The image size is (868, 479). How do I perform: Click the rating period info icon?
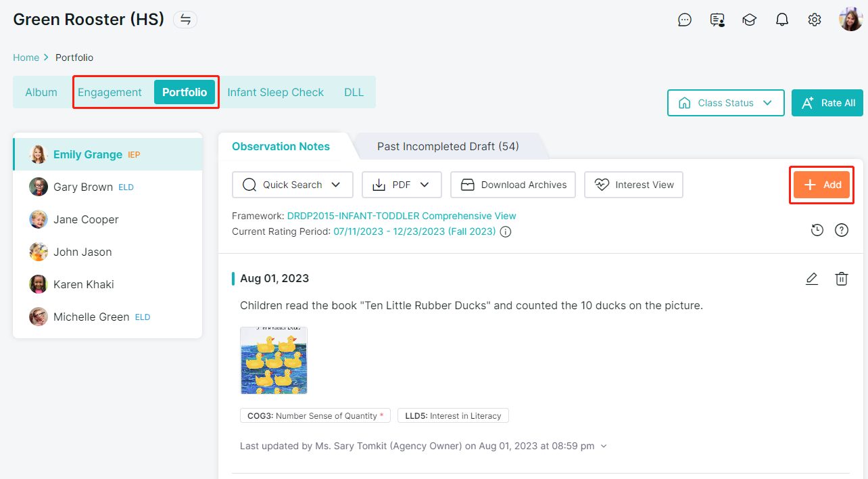tap(506, 232)
